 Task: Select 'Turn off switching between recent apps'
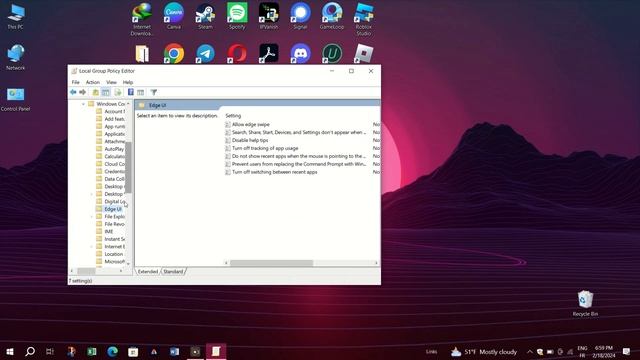click(x=274, y=172)
